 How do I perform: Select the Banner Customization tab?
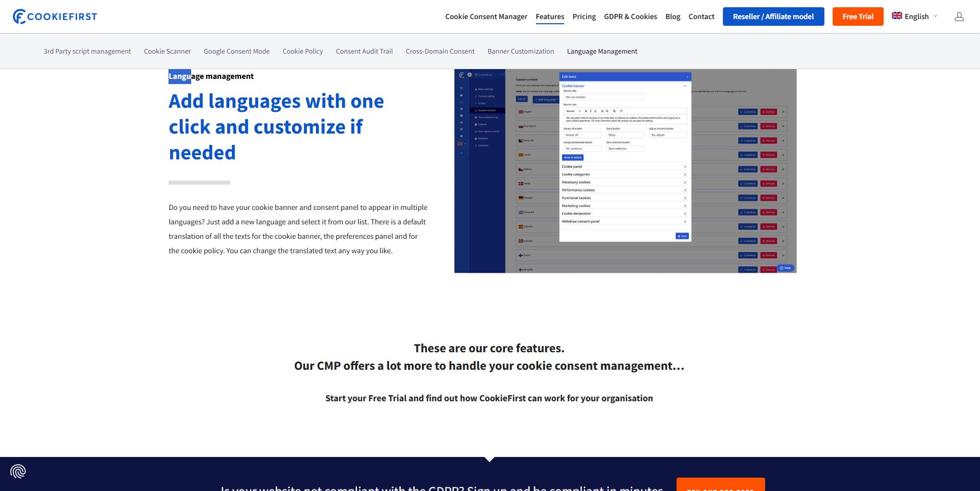(521, 51)
